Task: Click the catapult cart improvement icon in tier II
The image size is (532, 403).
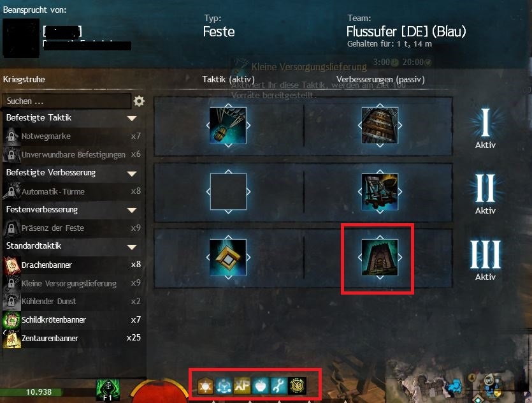Action: point(380,191)
